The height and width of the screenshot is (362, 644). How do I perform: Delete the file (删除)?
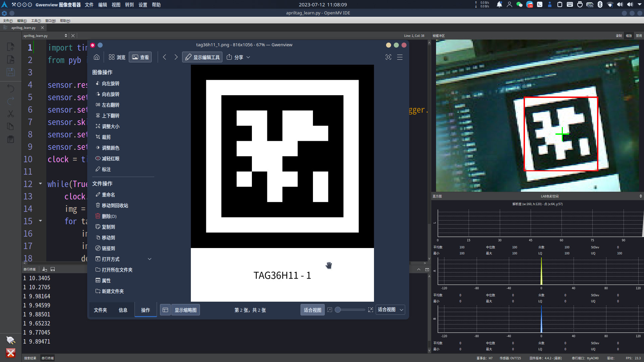[106, 216]
